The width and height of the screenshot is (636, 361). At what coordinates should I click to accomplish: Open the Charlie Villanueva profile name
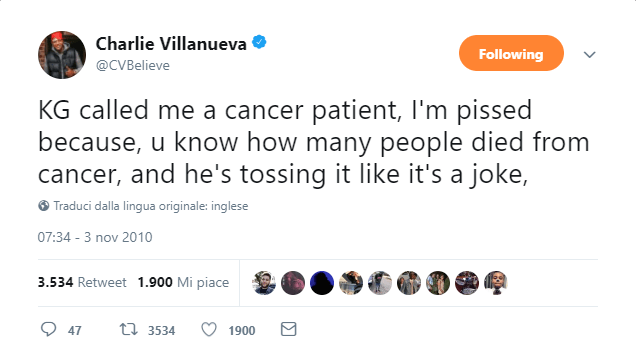[171, 44]
